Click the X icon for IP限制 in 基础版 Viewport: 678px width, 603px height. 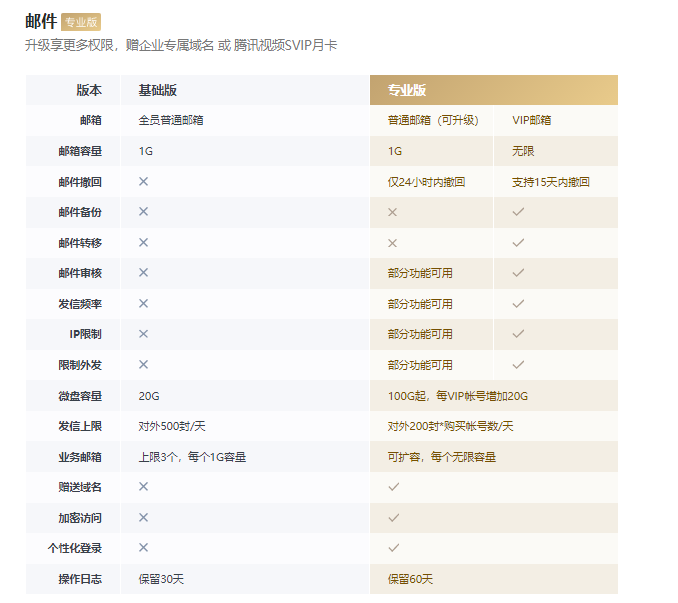click(144, 333)
